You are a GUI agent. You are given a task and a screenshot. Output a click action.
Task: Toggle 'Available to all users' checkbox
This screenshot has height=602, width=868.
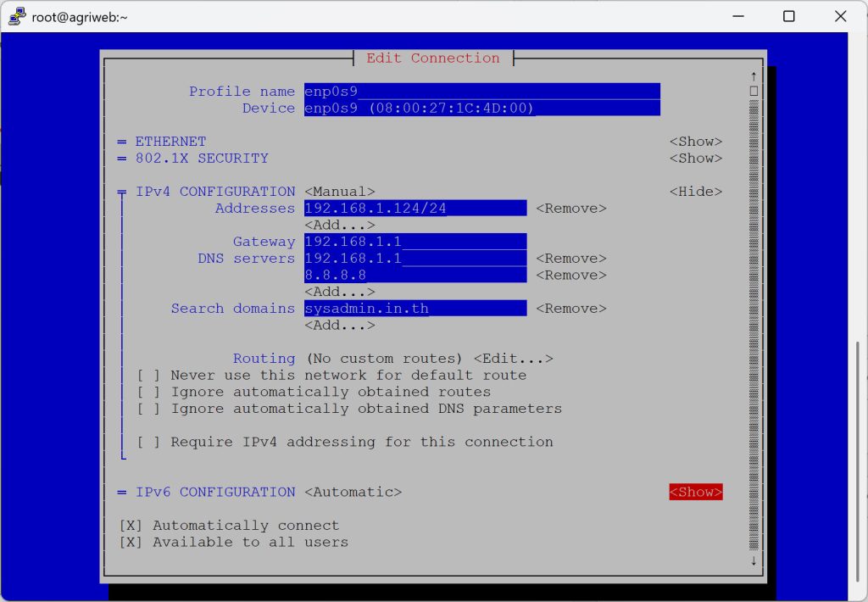[131, 542]
